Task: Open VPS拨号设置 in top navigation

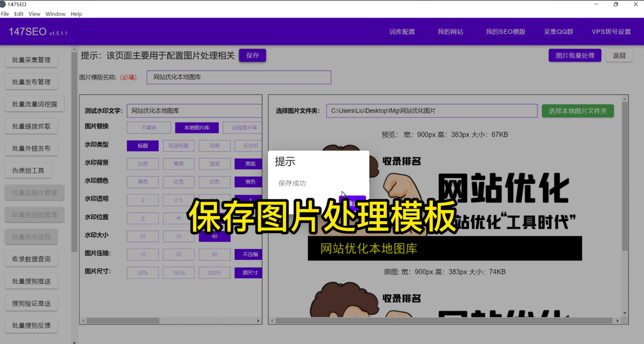Action: click(611, 32)
